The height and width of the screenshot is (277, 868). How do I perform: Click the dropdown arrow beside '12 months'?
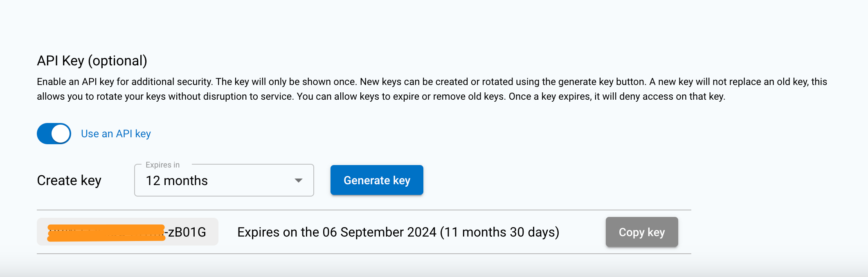pos(298,180)
